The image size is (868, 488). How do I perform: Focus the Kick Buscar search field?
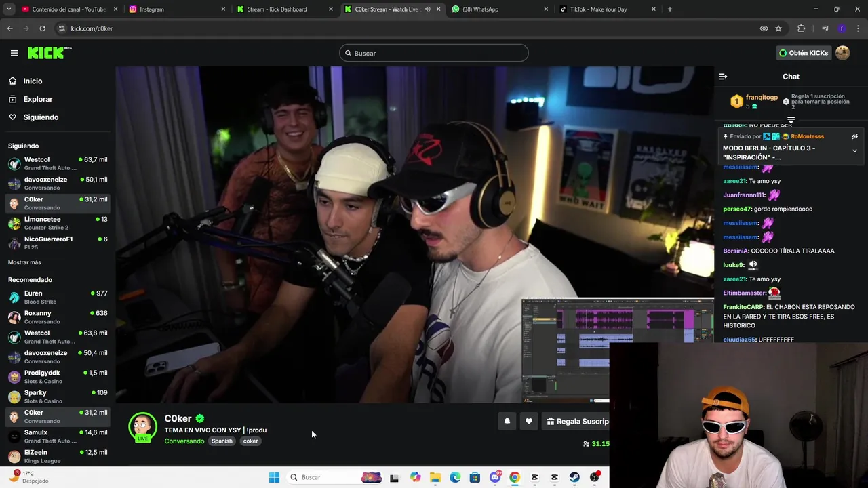click(434, 53)
